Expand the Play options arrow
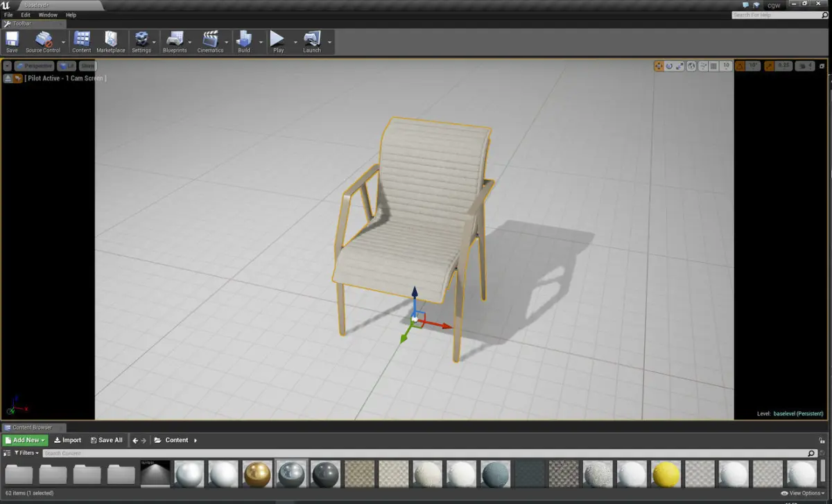 [x=295, y=42]
